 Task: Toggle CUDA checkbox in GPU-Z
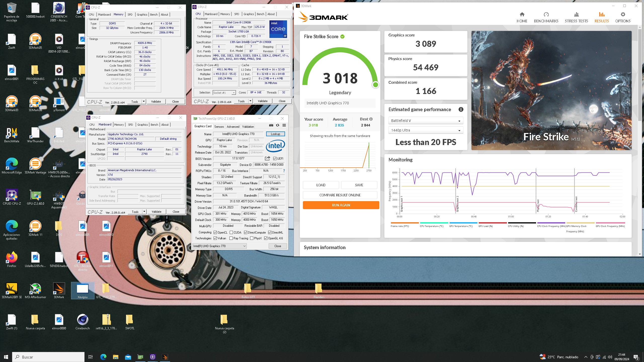[231, 233]
